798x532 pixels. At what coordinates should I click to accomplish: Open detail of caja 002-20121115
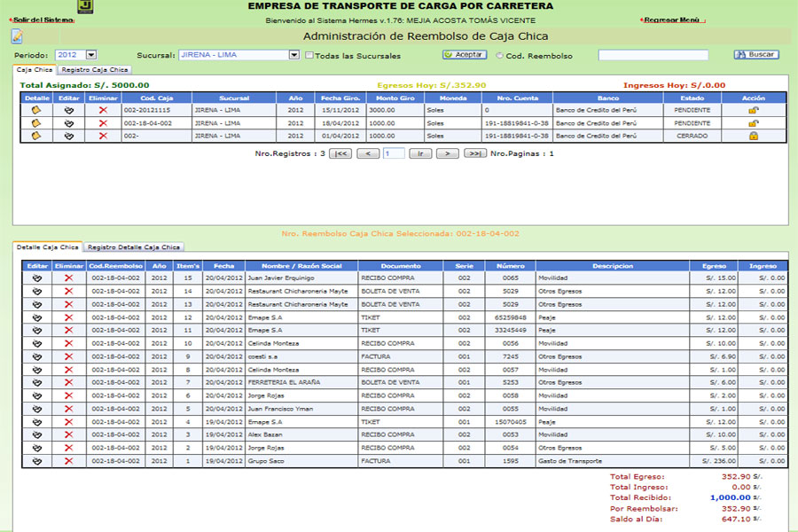point(36,110)
